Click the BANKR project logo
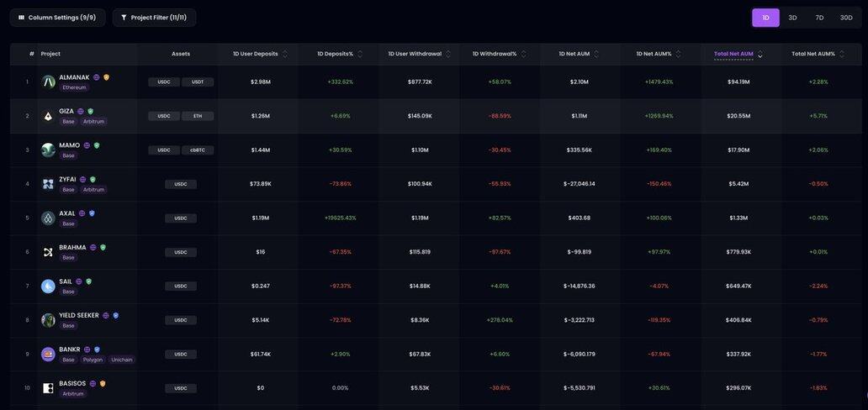Image resolution: width=868 pixels, height=410 pixels. [x=49, y=354]
